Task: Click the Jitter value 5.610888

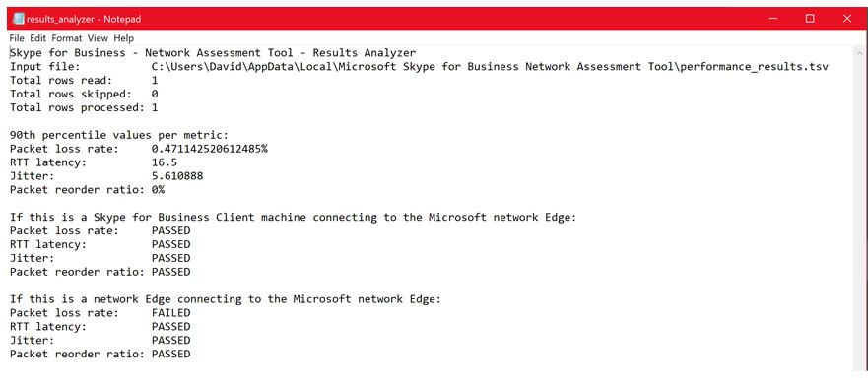Action: [177, 176]
